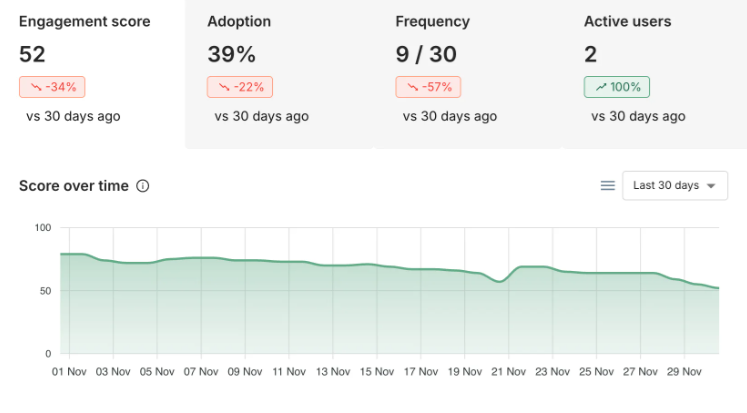747x413 pixels.
Task: Click the 21 Nov dip on the chart line
Action: tap(500, 282)
